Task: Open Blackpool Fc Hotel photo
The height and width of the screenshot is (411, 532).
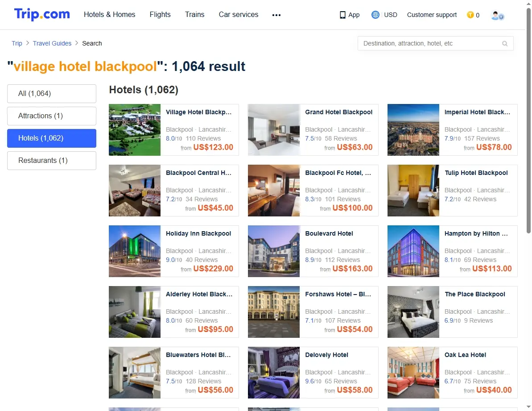Action: [274, 191]
